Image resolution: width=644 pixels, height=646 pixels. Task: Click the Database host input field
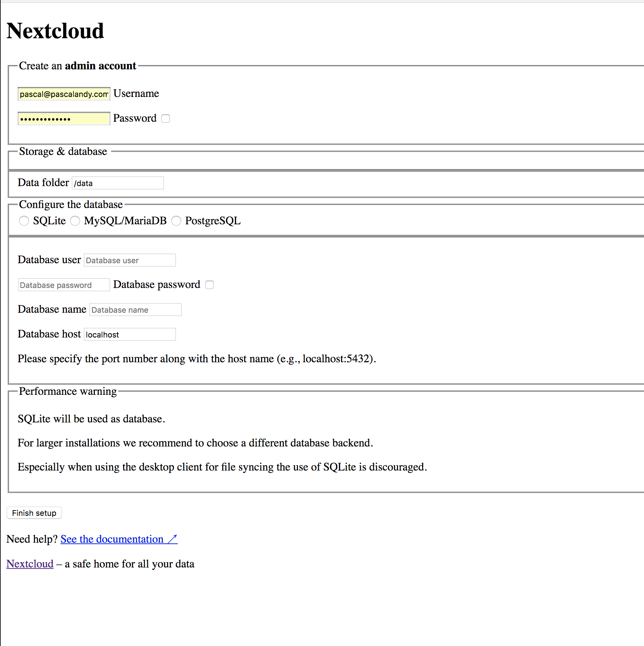130,334
